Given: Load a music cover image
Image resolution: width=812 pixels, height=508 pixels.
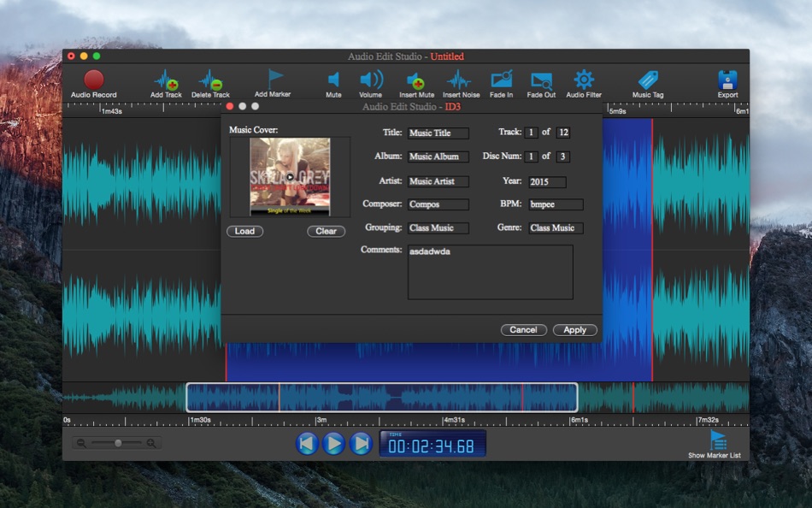Looking at the screenshot, I should coord(245,231).
